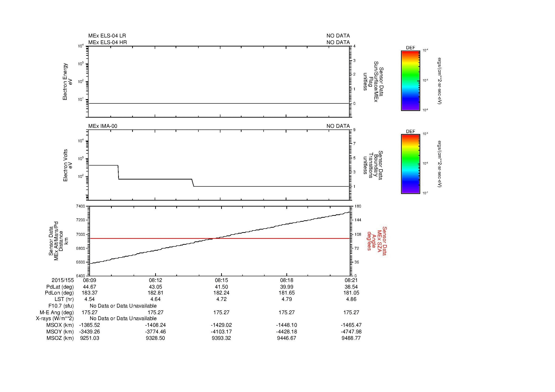555x392 pixels.
Task: Click the 'MEx ELS-04 LR' label
Action: point(107,36)
